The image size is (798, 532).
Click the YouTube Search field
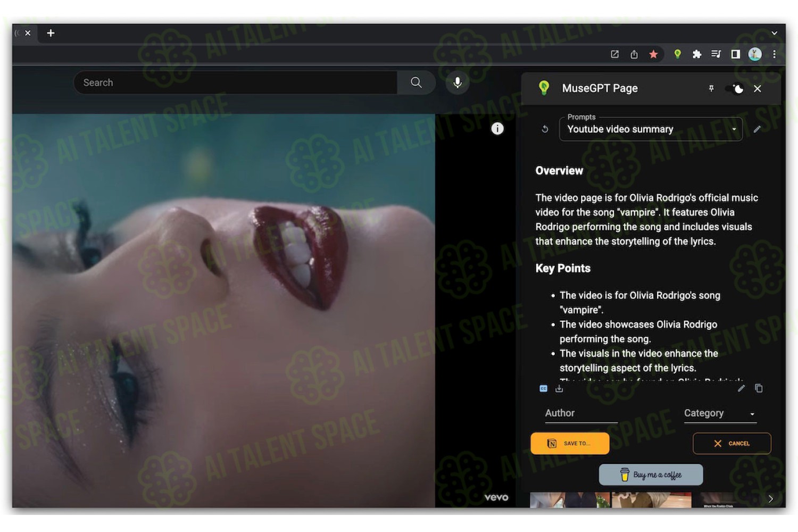(x=235, y=82)
